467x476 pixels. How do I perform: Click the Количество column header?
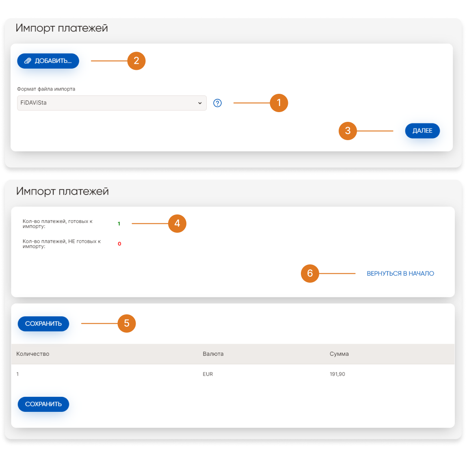(x=33, y=354)
